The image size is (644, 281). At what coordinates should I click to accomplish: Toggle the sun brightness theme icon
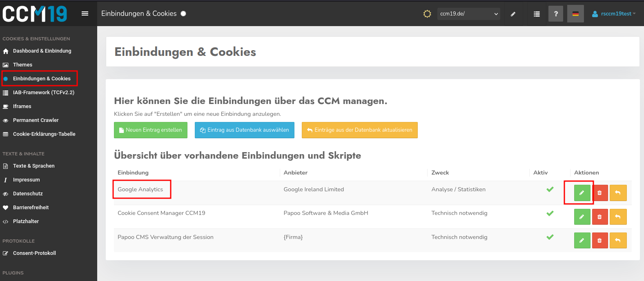point(427,14)
